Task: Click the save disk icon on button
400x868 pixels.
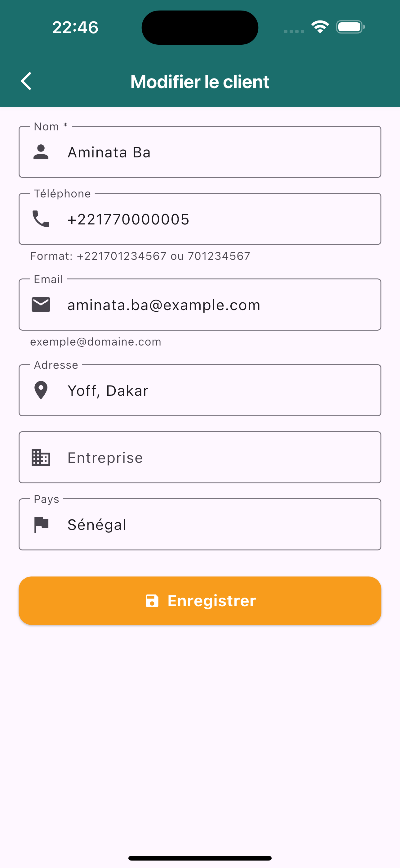Action: tap(152, 601)
